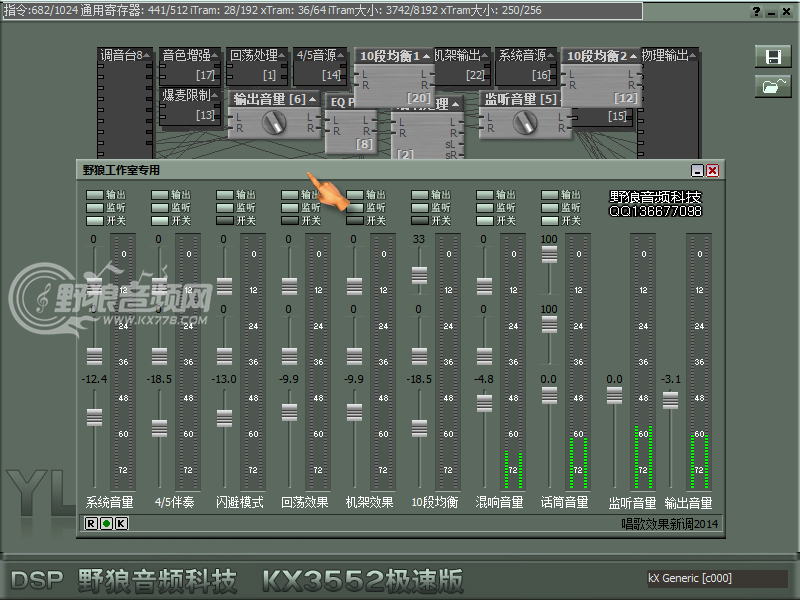Click the 监听音量 [5] rotary knob
The image size is (800, 600).
(x=524, y=123)
